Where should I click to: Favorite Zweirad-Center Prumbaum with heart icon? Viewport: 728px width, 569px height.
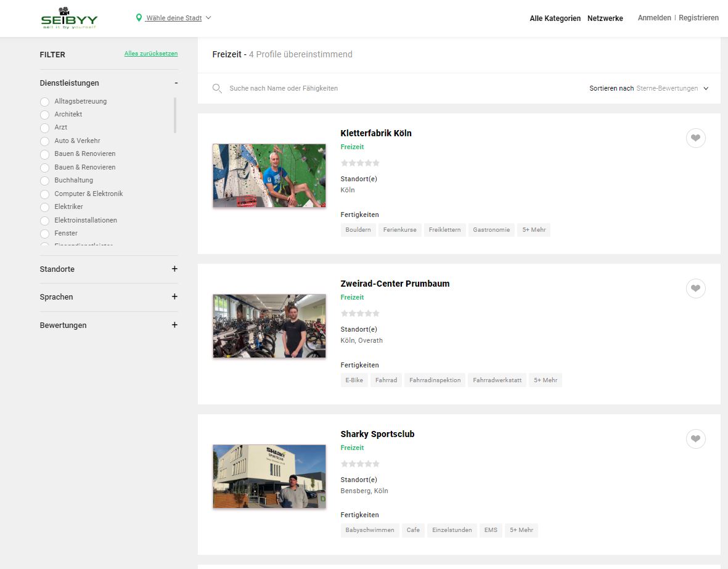[695, 289]
